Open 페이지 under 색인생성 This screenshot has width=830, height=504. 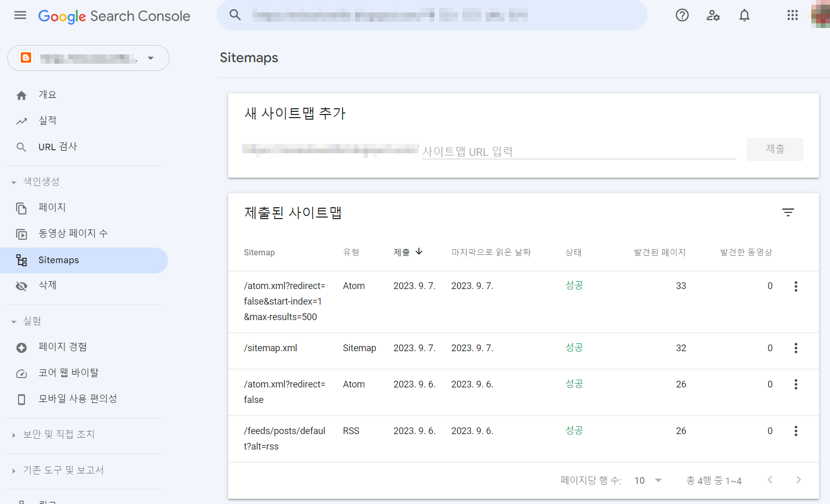coord(52,207)
